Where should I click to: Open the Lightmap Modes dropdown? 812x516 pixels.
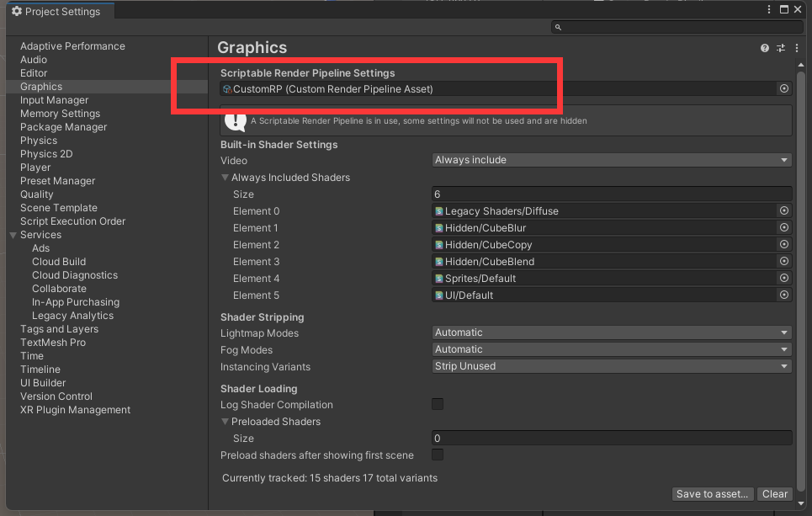tap(612, 332)
